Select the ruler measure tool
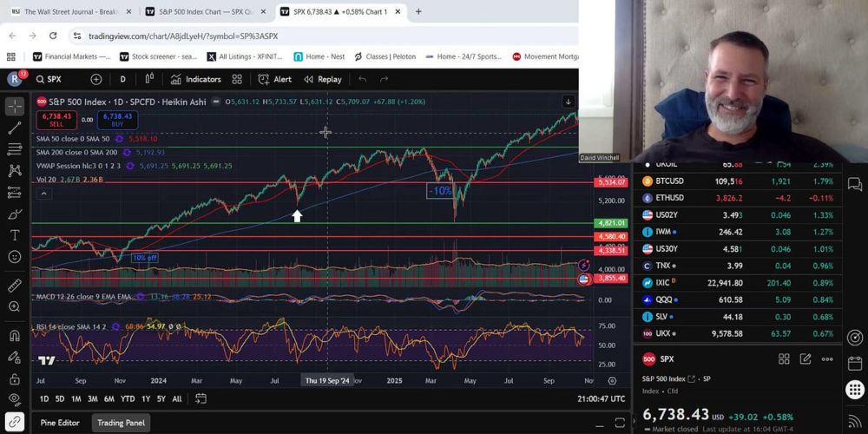868x434 pixels. (x=15, y=285)
